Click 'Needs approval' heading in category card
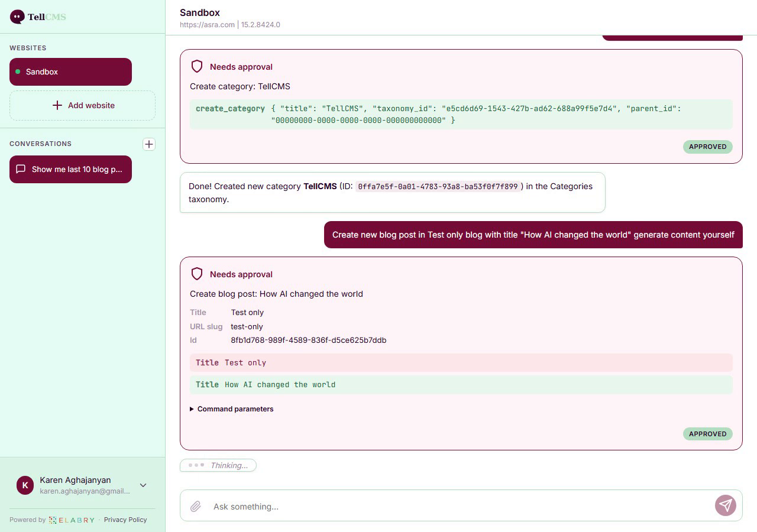This screenshot has height=532, width=757. point(241,67)
